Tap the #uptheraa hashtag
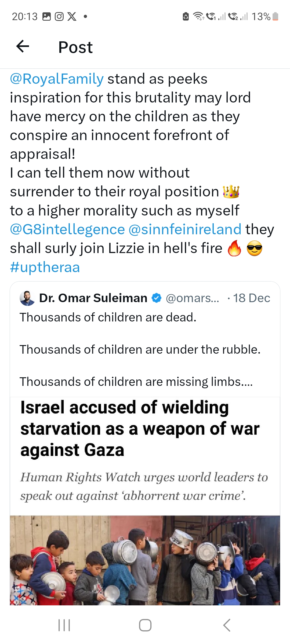290x644 pixels. (45, 267)
